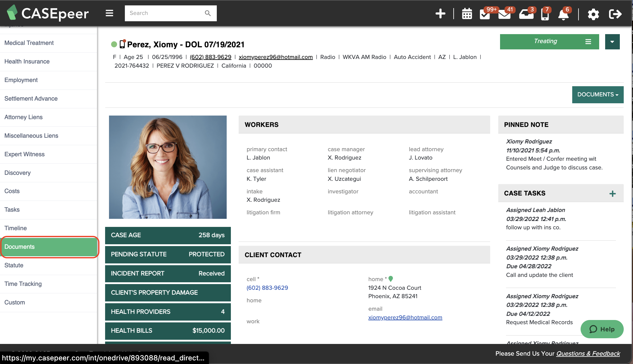Open Tasks in sidebar

click(x=49, y=210)
